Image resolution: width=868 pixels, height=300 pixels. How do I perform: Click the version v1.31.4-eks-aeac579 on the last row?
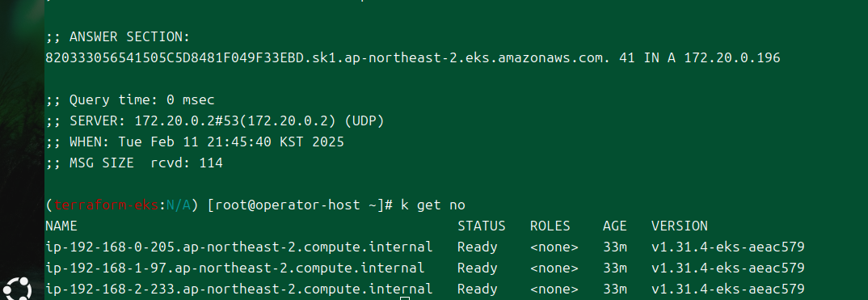(x=727, y=289)
